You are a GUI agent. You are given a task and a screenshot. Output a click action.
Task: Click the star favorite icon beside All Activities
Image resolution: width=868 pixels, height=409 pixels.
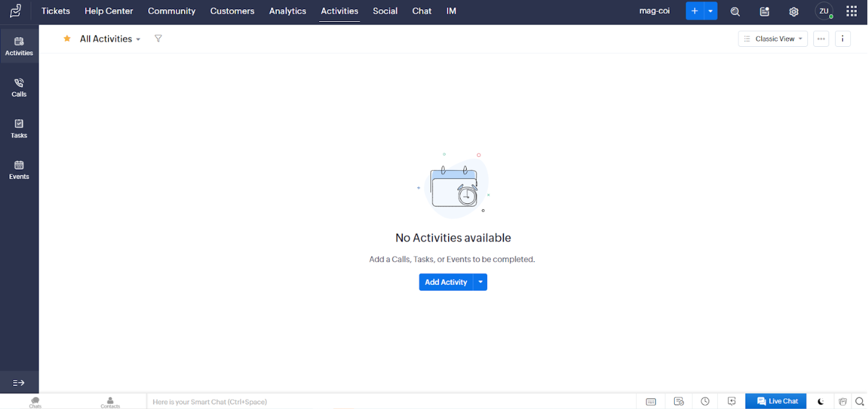(67, 39)
